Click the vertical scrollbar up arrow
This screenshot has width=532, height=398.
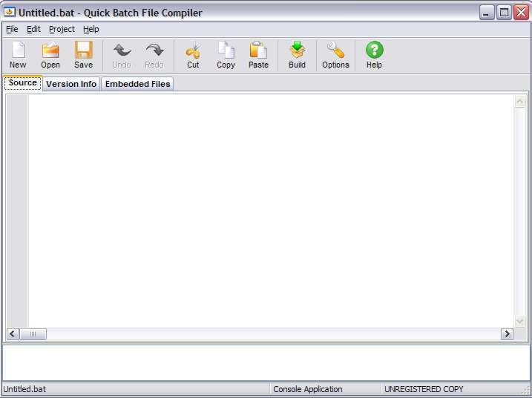click(520, 101)
